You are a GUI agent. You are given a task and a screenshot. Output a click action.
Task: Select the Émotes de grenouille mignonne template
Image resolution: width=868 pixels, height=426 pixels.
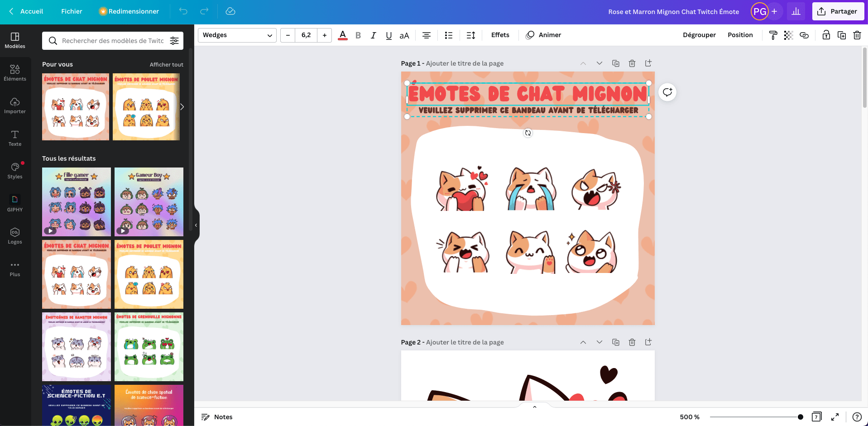tap(149, 347)
